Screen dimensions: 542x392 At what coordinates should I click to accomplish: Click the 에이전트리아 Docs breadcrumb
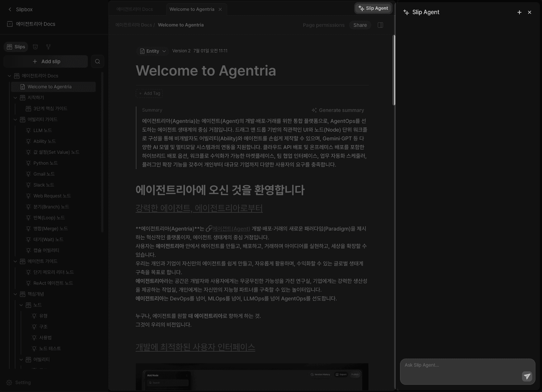[x=133, y=25]
